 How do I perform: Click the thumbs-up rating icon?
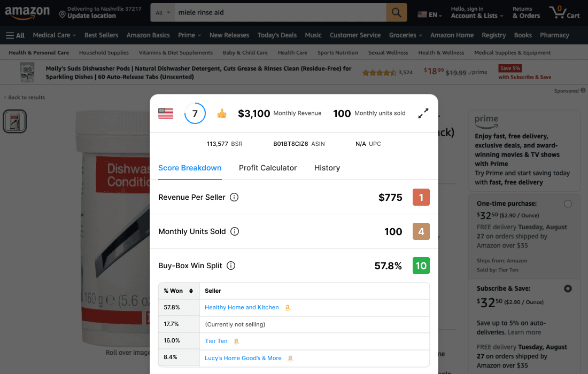pos(222,113)
